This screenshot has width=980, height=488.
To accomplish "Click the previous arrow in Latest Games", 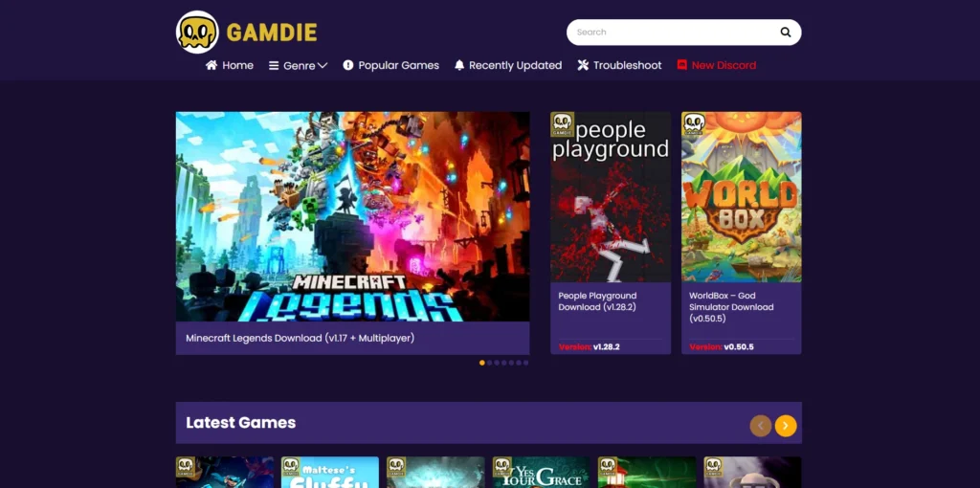I will tap(761, 426).
